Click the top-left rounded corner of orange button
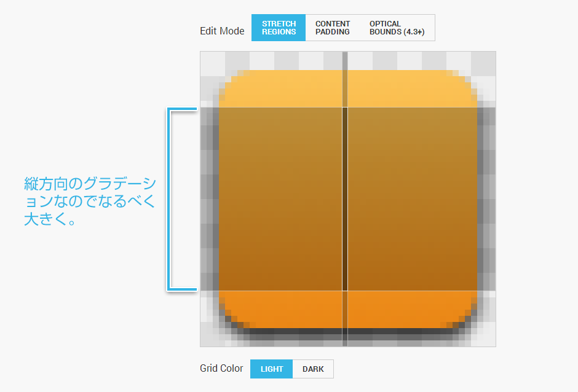Viewport: 578px width, 392px height. (231, 83)
